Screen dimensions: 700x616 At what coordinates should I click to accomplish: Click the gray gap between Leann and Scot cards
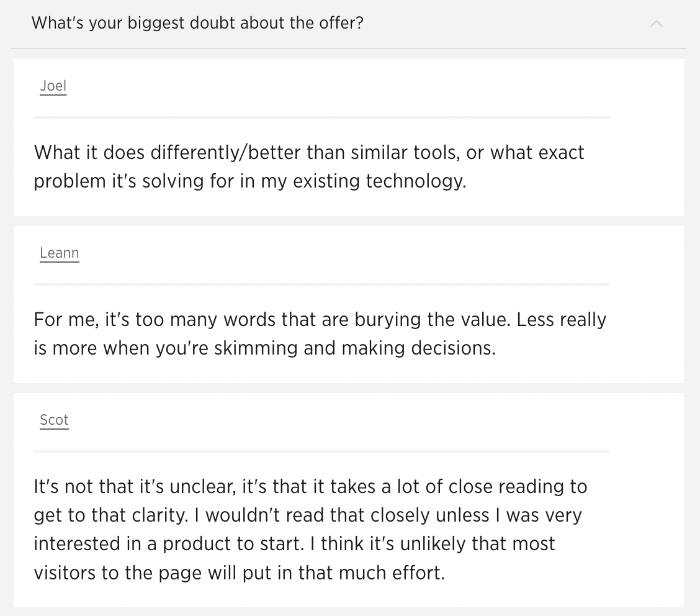(x=350, y=387)
